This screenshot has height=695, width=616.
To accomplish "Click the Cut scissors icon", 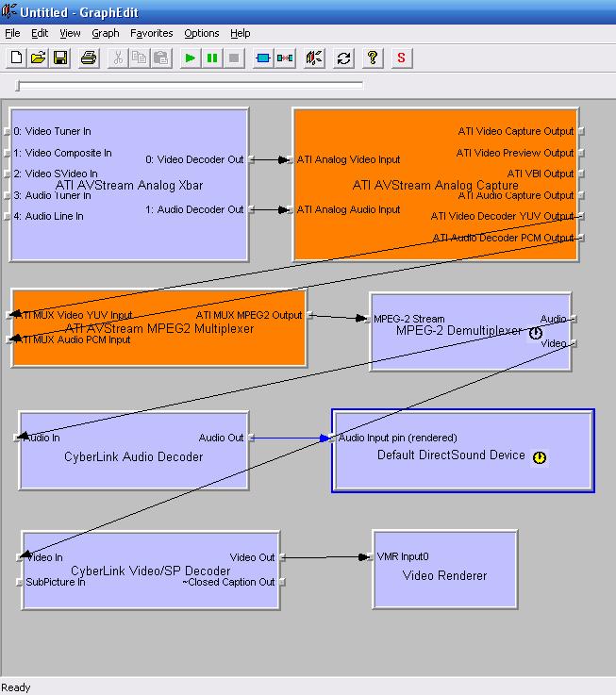I will (118, 58).
